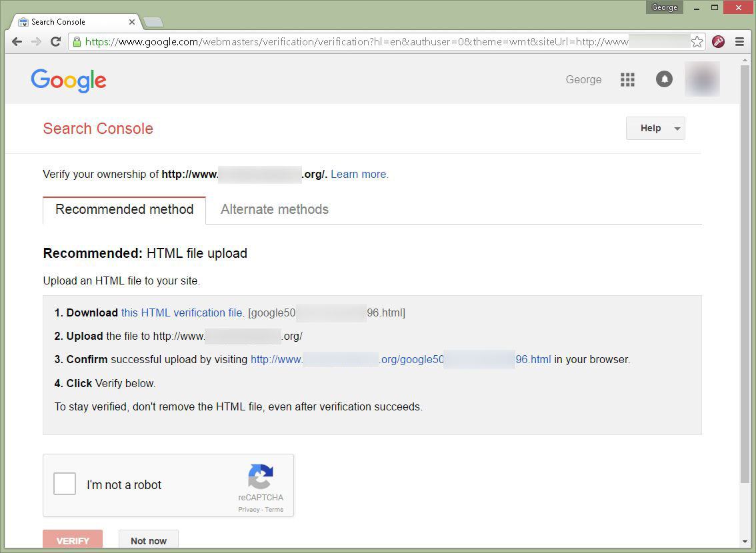Open a new browser tab
Image resolution: width=756 pixels, height=553 pixels.
pyautogui.click(x=153, y=22)
